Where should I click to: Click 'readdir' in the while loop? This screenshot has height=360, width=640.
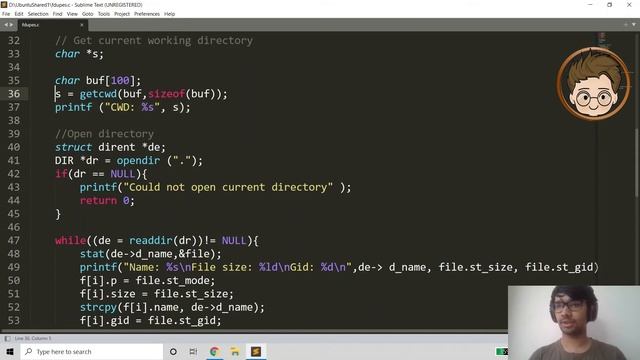click(151, 240)
